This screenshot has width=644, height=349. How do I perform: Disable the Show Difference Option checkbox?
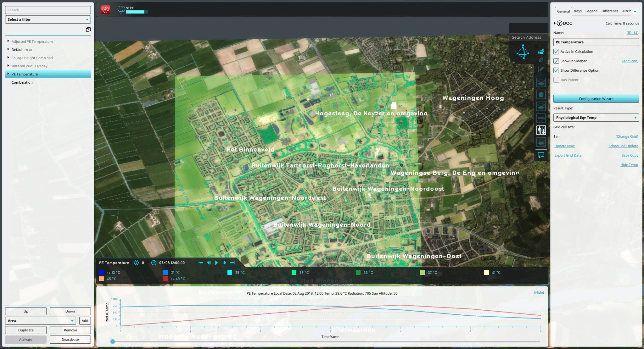[557, 70]
